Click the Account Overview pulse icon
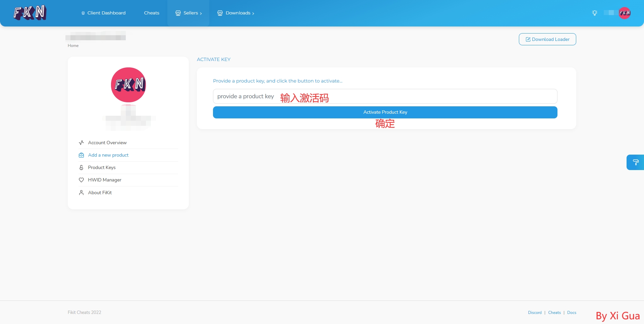Viewport: 644px width, 324px height. click(x=81, y=143)
